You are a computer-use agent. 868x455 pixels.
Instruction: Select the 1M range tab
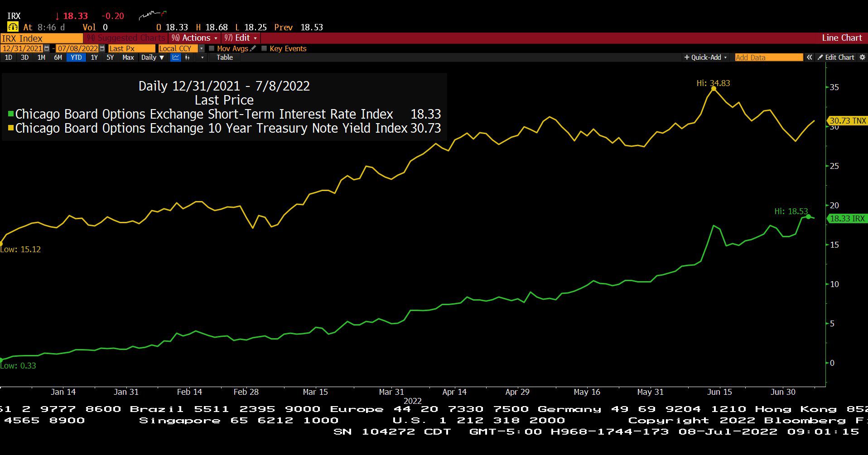[41, 57]
